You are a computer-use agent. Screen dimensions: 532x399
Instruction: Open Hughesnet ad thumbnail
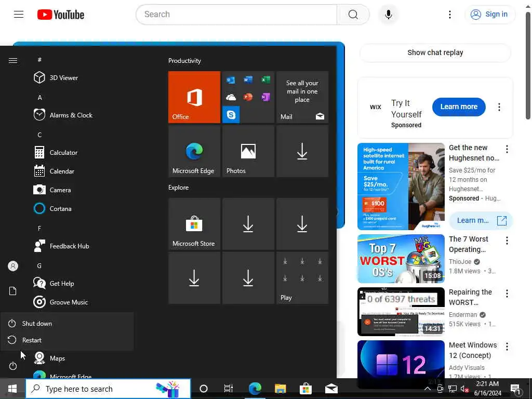pyautogui.click(x=401, y=187)
